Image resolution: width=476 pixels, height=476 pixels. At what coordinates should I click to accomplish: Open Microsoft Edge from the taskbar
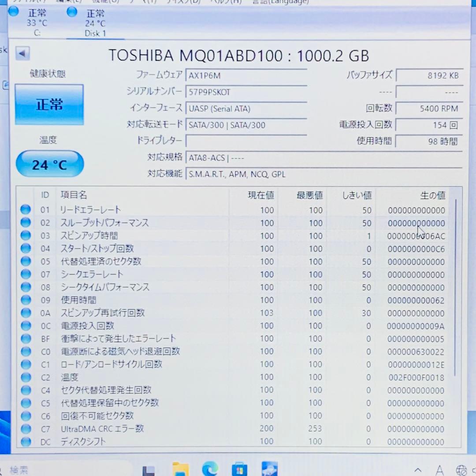(210, 469)
